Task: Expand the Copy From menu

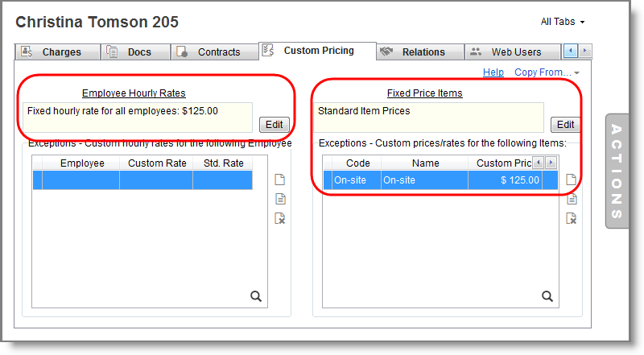Action: point(547,72)
